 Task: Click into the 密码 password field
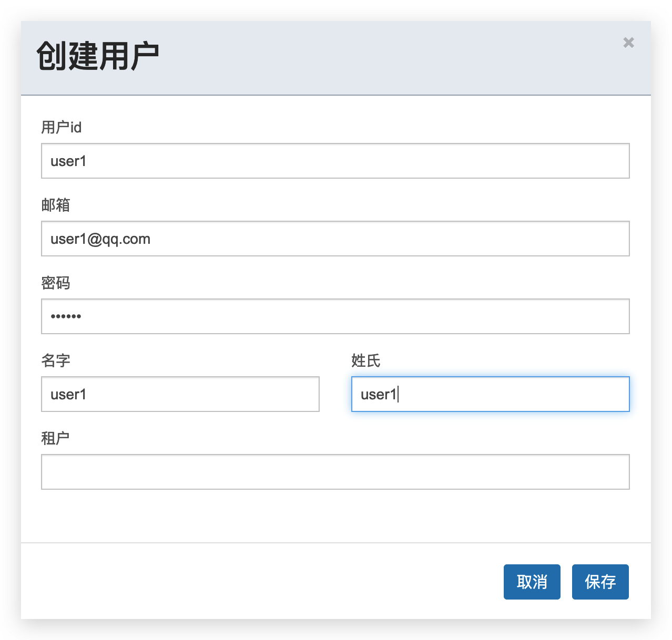pyautogui.click(x=335, y=316)
